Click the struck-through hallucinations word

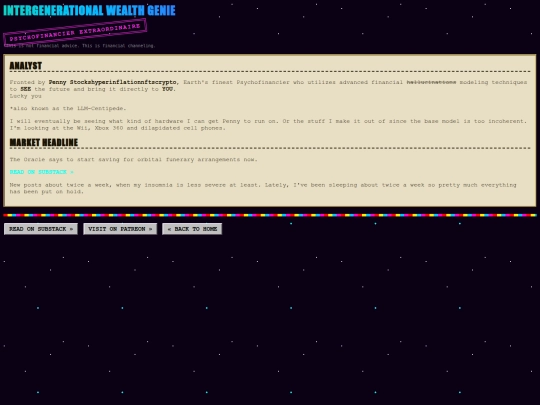pyautogui.click(x=431, y=82)
